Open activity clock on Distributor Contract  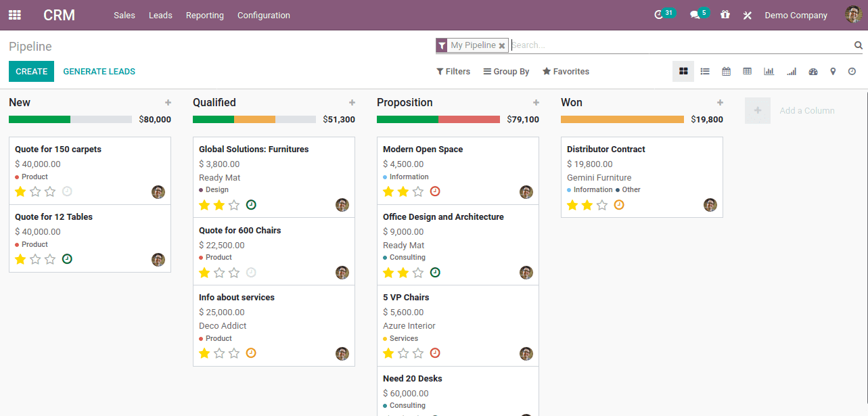[619, 205]
